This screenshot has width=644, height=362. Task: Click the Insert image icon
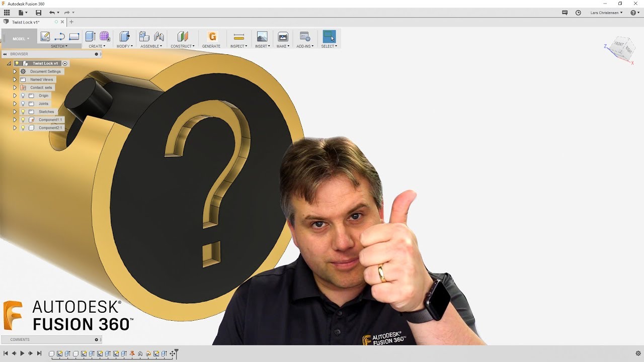tap(262, 36)
